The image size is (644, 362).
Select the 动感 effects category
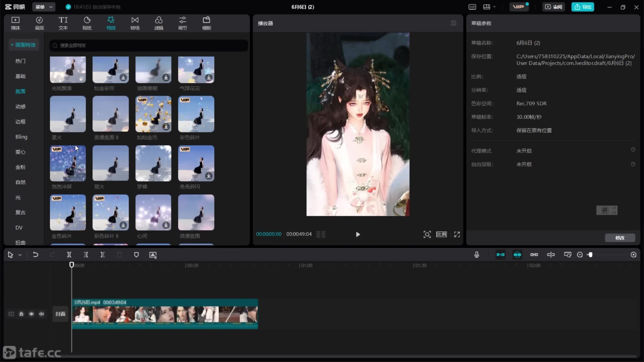point(20,107)
